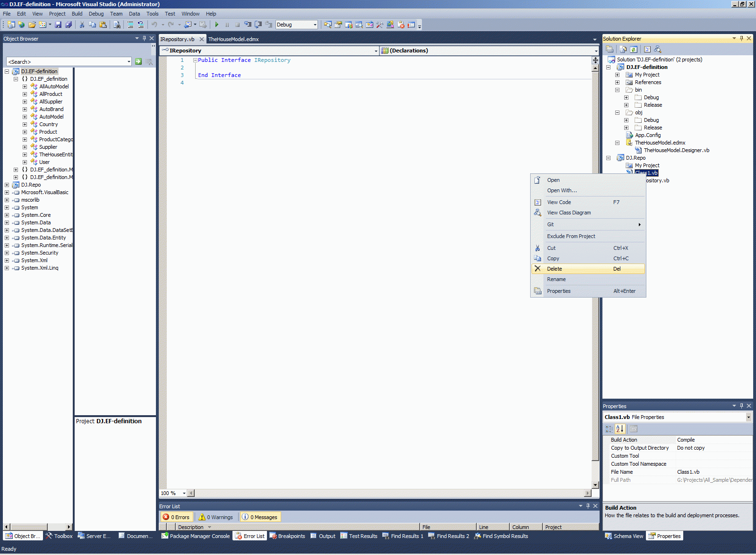The image size is (756, 555).
Task: Click the green Go search button in Object Browser
Action: (x=138, y=61)
